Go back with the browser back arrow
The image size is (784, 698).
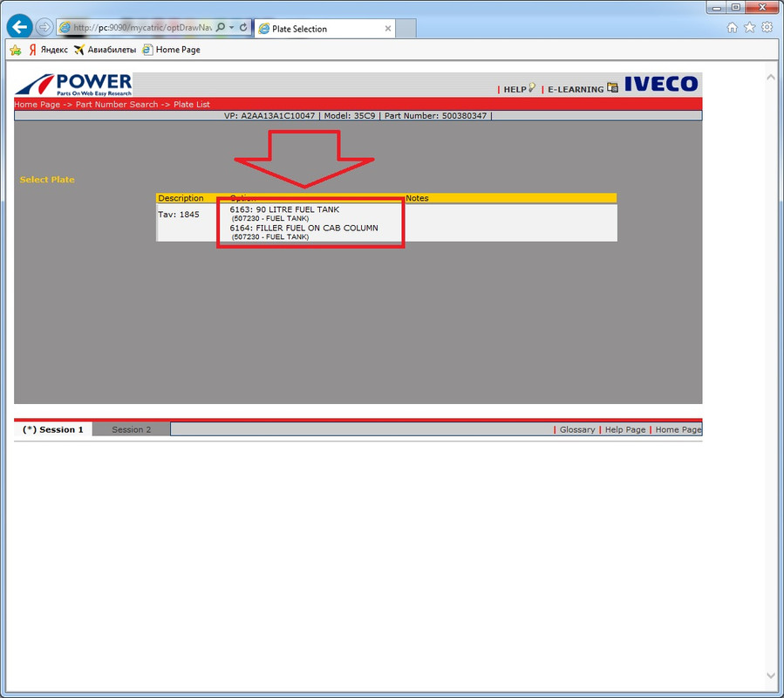[19, 26]
